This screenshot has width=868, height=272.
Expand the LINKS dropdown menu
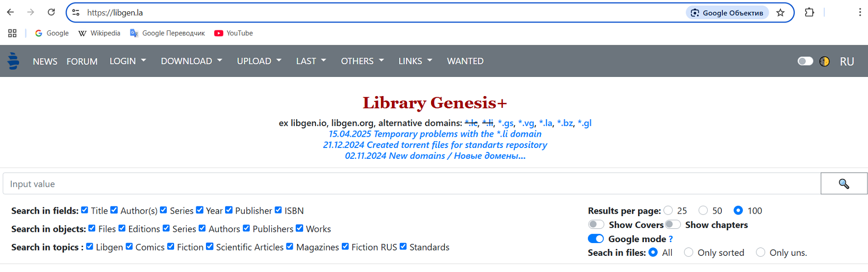click(415, 61)
